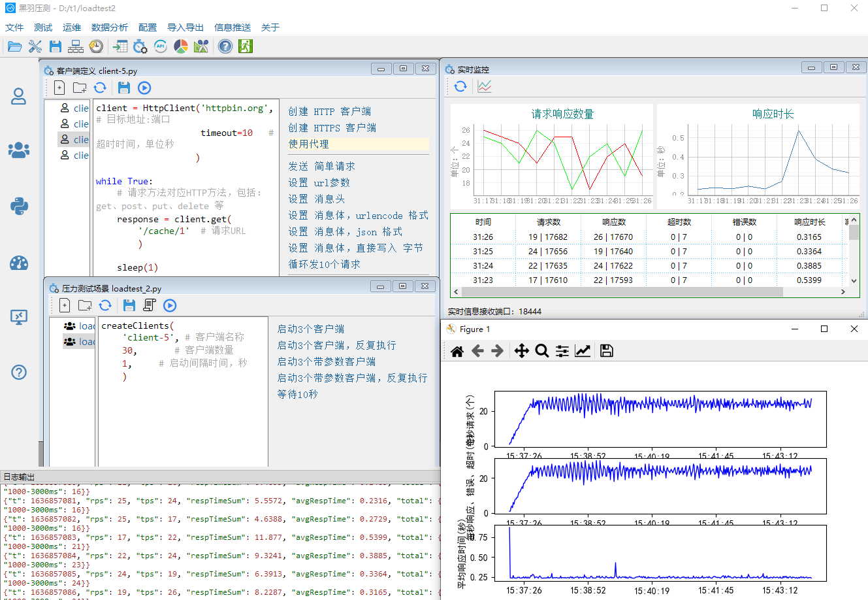This screenshot has width=868, height=600.
Task: Click sidebar question mark help icon
Action: pos(19,372)
